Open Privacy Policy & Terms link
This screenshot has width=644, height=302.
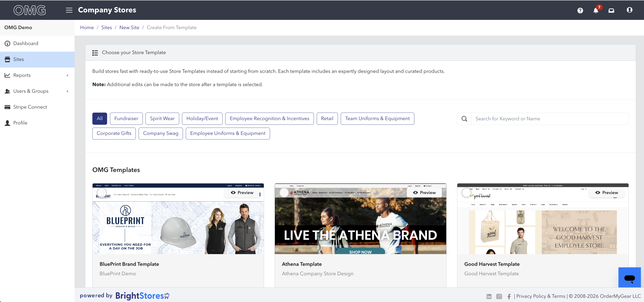[x=541, y=296]
